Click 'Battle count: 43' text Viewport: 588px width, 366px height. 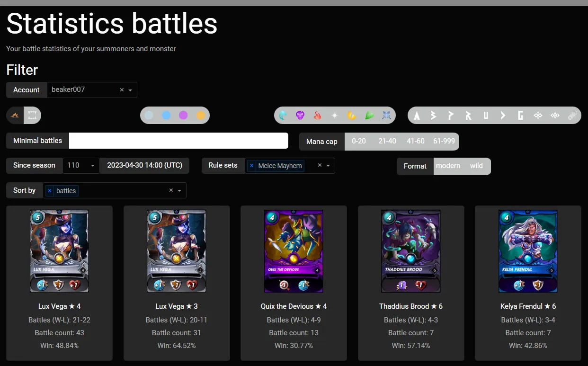[59, 332]
